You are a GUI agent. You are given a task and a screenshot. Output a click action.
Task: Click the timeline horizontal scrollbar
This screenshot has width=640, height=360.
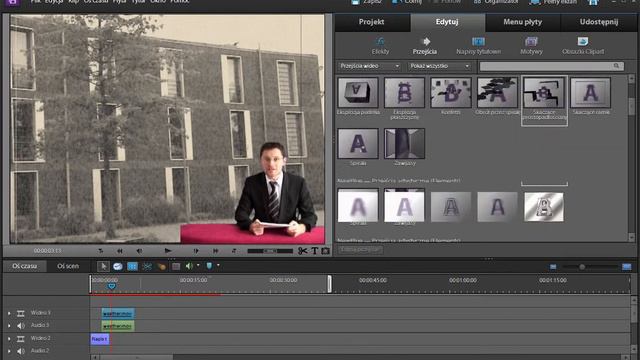pyautogui.click(x=136, y=358)
